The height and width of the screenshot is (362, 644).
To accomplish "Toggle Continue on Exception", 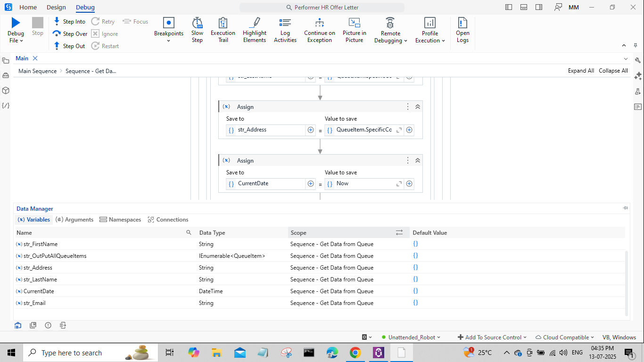I will 320,30.
